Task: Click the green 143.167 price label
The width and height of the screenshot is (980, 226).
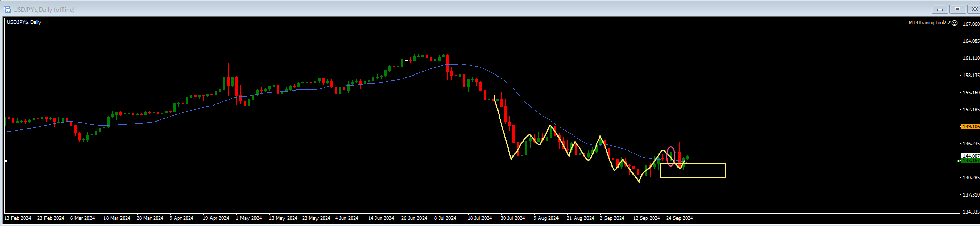Action: click(x=970, y=161)
